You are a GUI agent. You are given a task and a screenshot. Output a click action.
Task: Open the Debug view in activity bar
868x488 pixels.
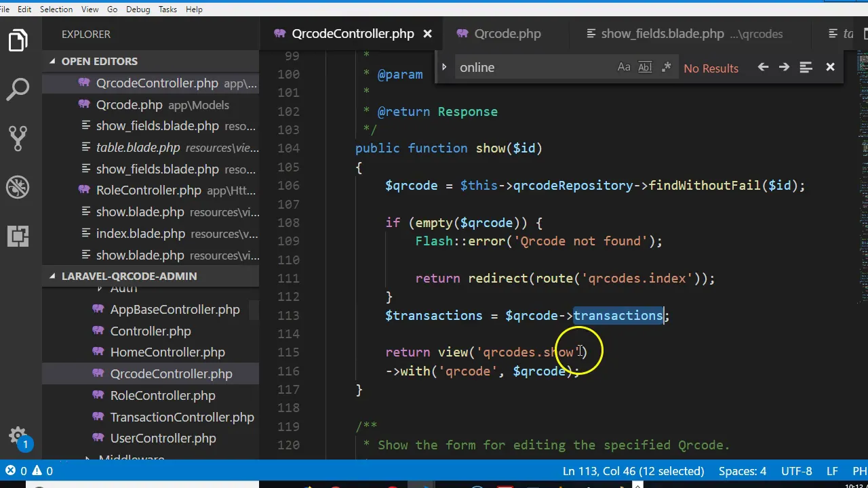tap(18, 186)
